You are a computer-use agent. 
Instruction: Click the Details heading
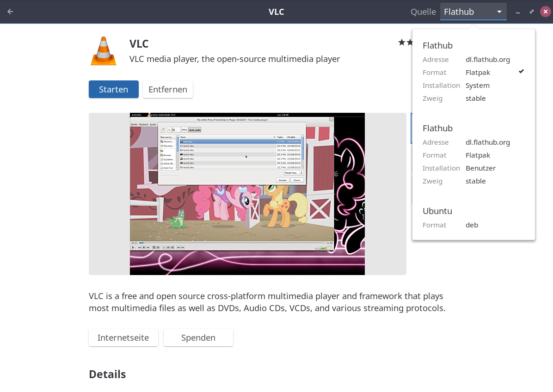107,374
